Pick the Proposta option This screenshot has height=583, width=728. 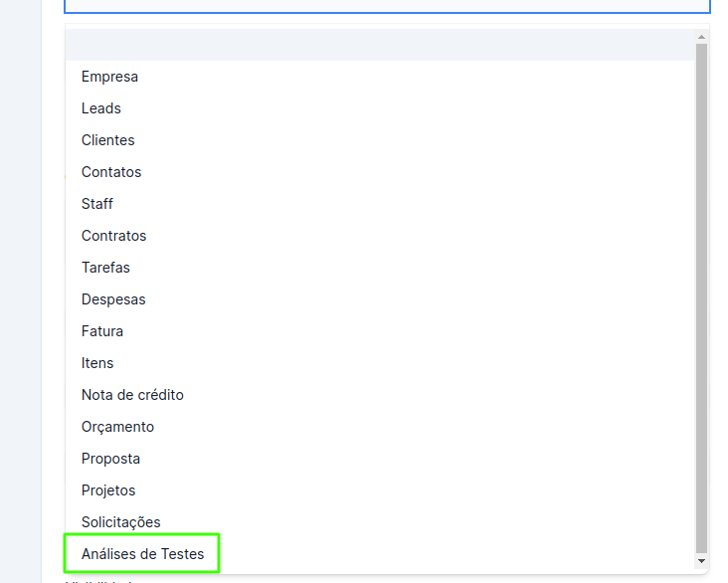tap(111, 459)
